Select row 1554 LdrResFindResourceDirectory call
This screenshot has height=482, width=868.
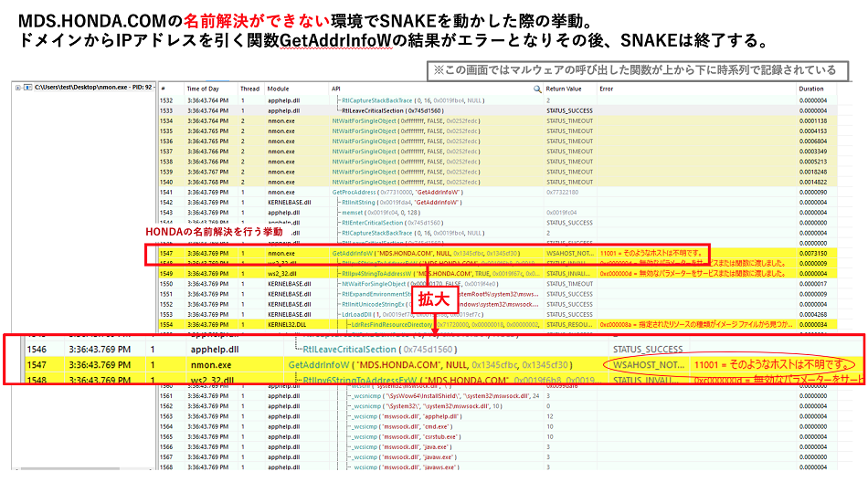[411, 324]
